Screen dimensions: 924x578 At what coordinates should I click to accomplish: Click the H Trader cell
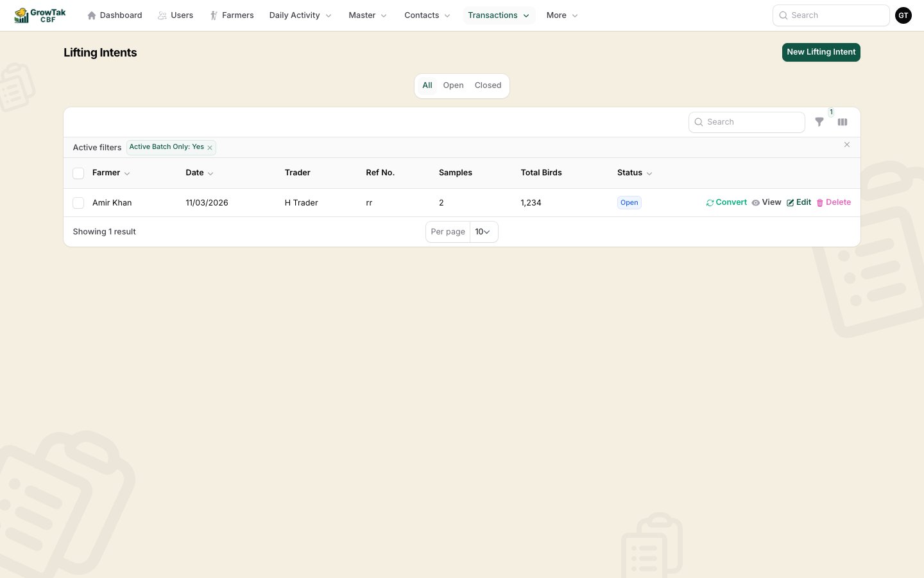click(x=302, y=203)
